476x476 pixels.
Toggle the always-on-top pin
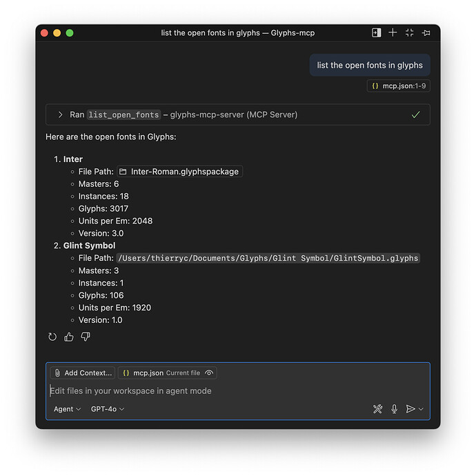click(426, 32)
